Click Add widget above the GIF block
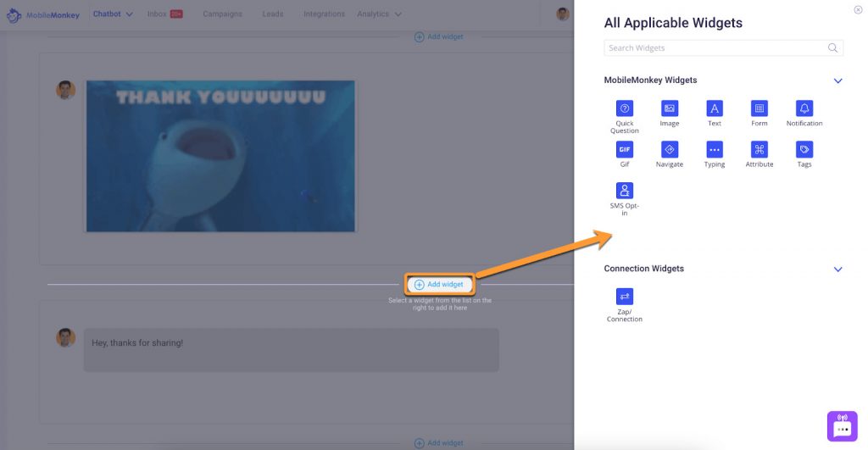 438,36
